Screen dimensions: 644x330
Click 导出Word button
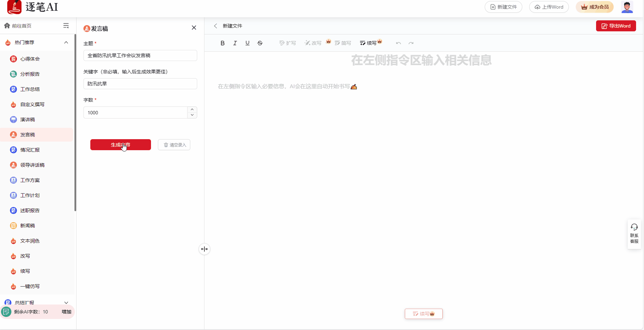coord(616,26)
